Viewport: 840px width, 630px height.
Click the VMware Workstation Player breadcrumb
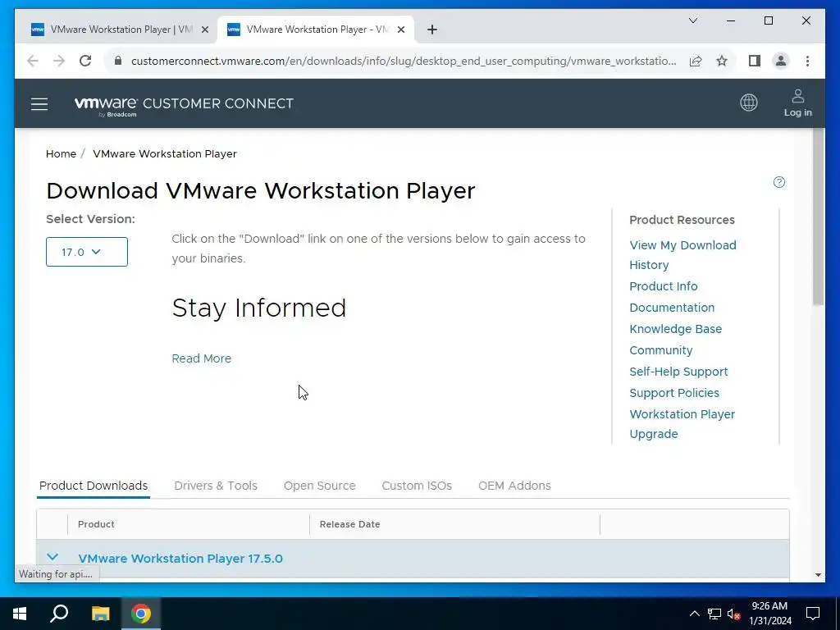click(164, 153)
